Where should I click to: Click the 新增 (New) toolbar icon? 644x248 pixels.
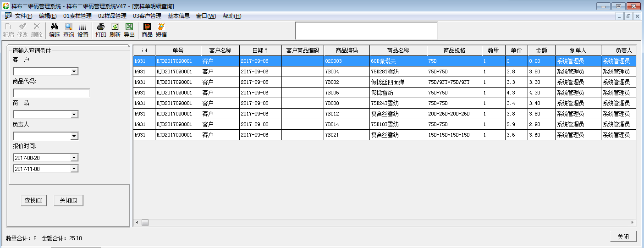pyautogui.click(x=8, y=30)
